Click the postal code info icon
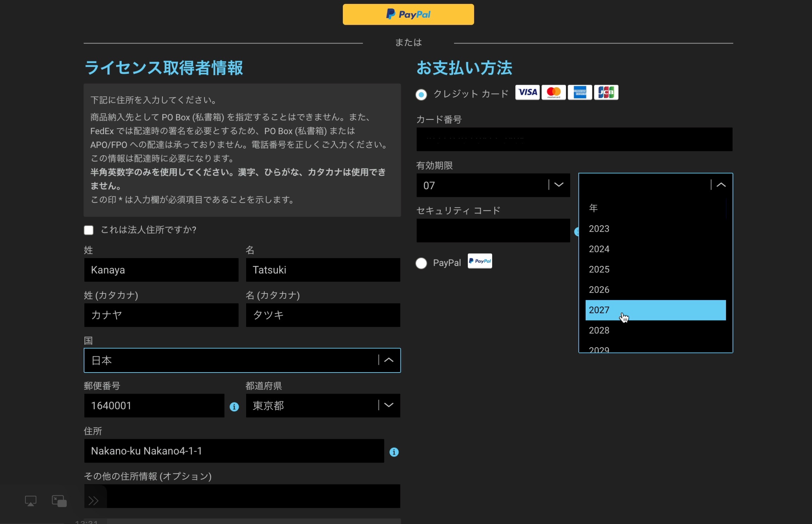The height and width of the screenshot is (524, 812). click(234, 407)
